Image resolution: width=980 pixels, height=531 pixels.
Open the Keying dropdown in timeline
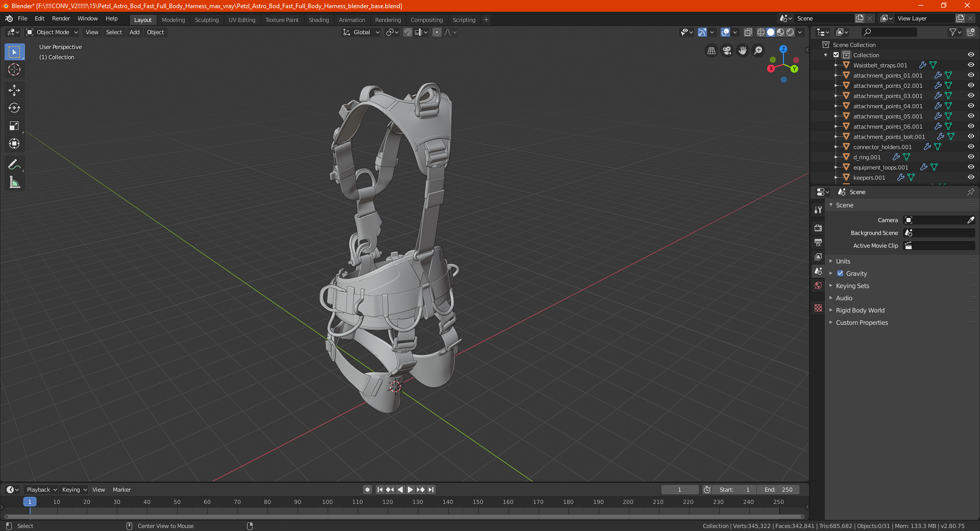pos(75,490)
